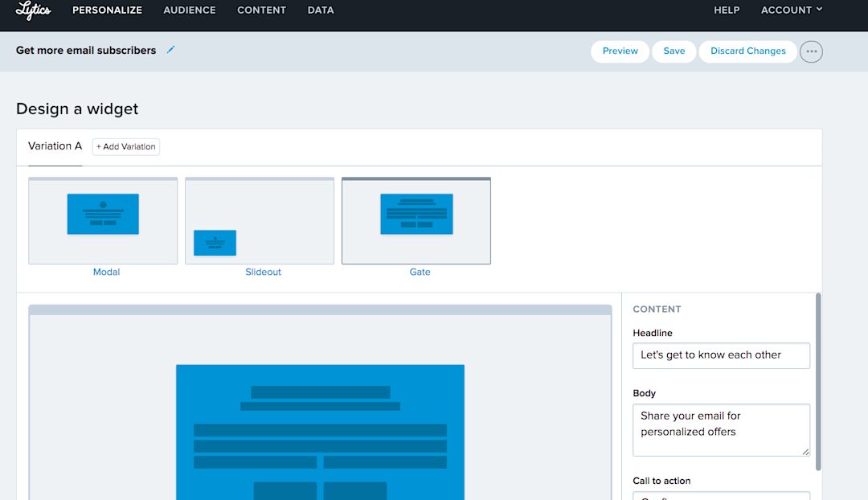868x500 pixels.
Task: Open the Audience menu
Action: (190, 10)
